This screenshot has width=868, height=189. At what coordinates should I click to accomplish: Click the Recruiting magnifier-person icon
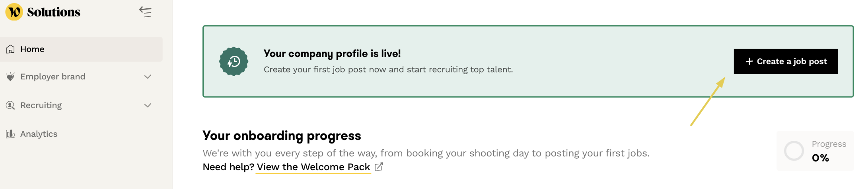(10, 105)
